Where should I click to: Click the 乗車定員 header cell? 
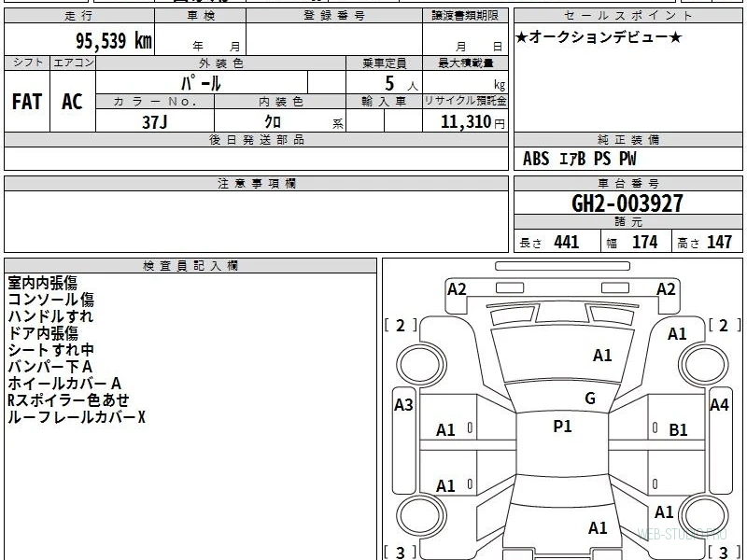[x=384, y=63]
